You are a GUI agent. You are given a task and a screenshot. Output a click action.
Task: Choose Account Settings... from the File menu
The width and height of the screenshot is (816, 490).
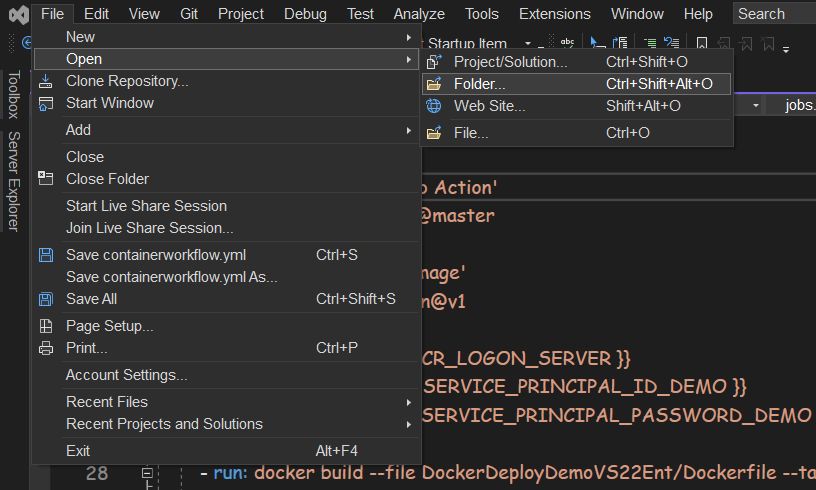coord(126,375)
